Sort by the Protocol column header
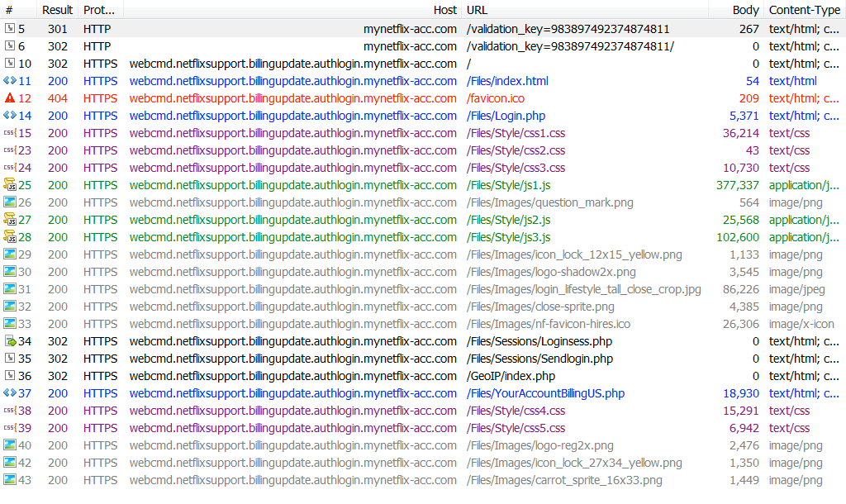Screen dimensions: 846x504 click(100, 10)
